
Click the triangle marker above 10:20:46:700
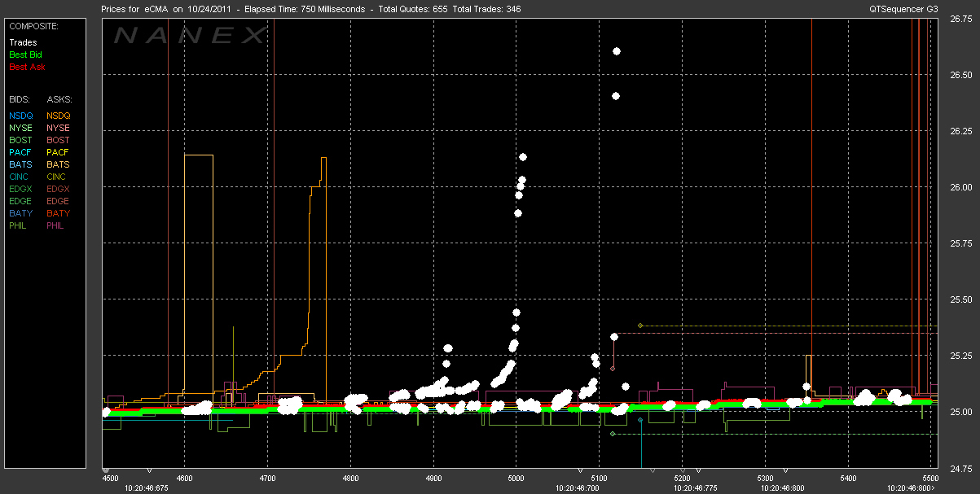[579, 470]
